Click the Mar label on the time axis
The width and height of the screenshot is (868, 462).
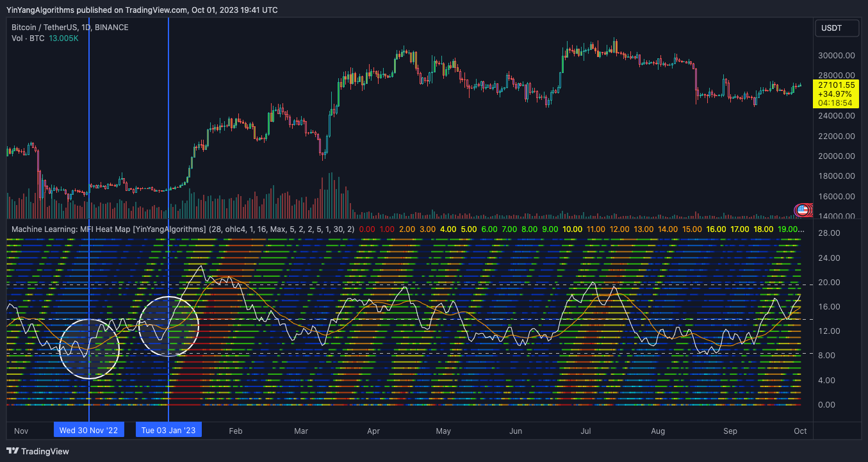tap(301, 431)
